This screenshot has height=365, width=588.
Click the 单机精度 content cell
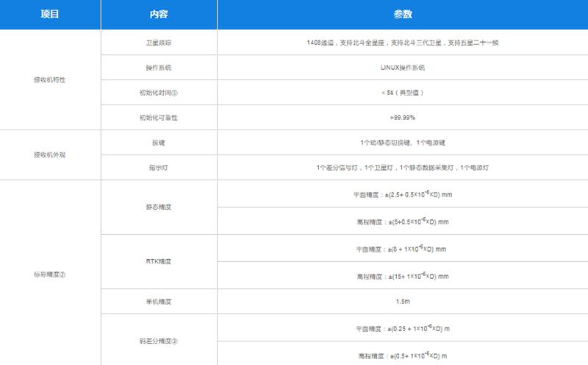(x=159, y=302)
